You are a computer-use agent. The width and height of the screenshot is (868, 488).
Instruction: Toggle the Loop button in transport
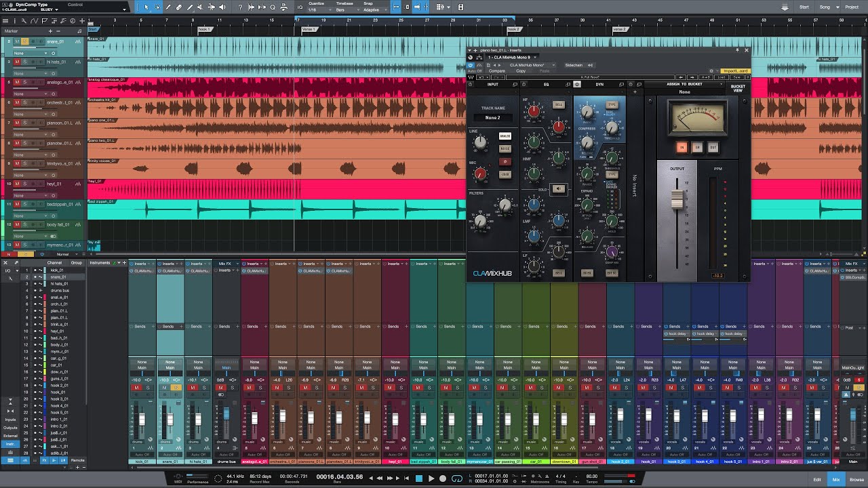click(x=457, y=479)
